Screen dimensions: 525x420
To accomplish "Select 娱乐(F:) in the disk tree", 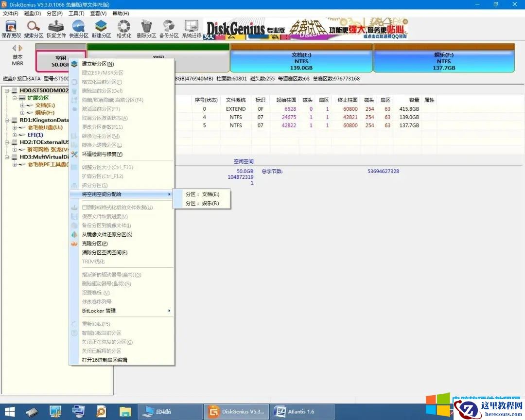I will (x=45, y=113).
